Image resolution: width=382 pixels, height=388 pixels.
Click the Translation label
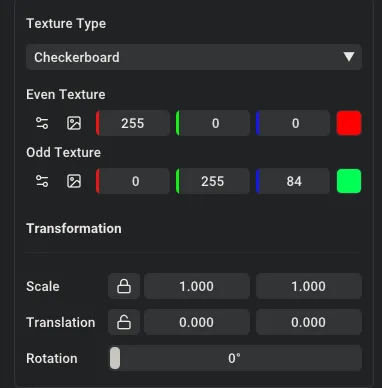tap(61, 322)
